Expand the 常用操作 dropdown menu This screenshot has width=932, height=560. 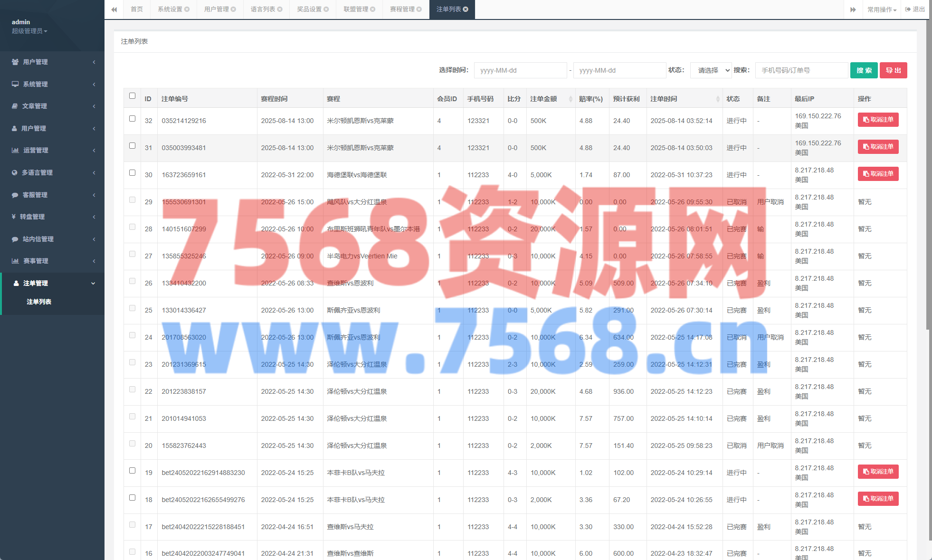[882, 9]
